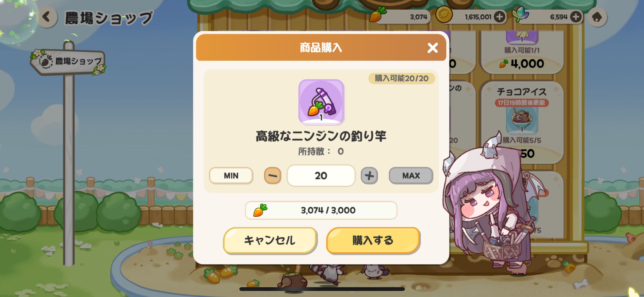Select the 4,000 carrot shop item
Screen dimensions: 644x297
tap(522, 52)
